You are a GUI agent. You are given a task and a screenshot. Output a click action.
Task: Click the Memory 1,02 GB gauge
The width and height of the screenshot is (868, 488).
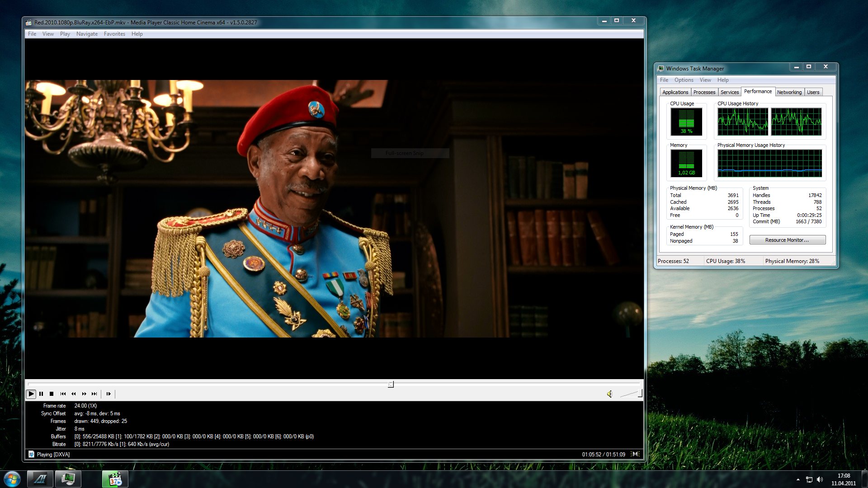click(x=686, y=163)
